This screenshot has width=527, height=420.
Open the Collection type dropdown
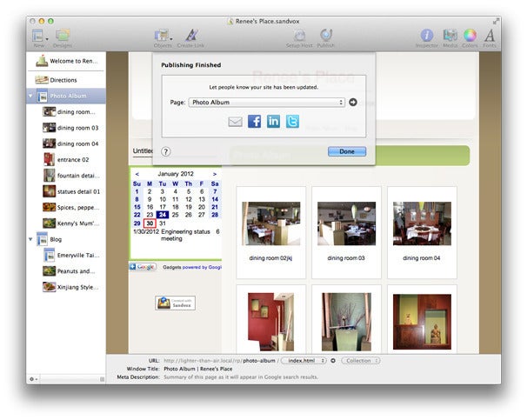[x=361, y=361]
